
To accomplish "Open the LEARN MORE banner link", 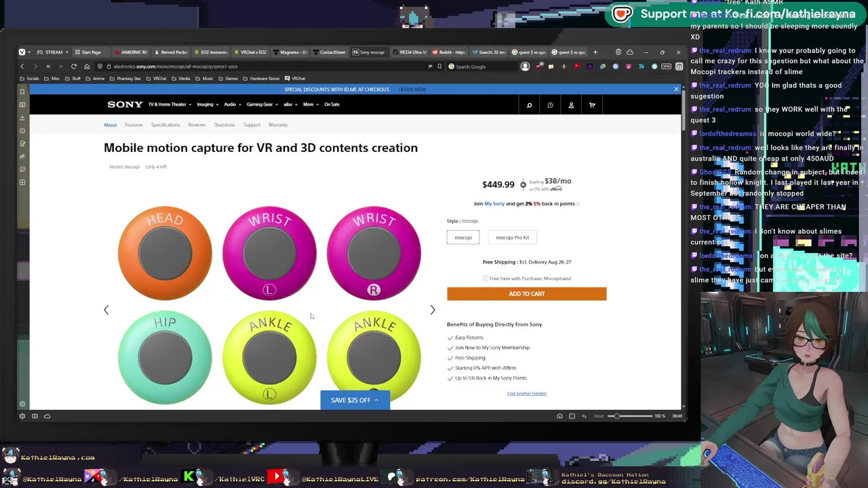I will (412, 89).
